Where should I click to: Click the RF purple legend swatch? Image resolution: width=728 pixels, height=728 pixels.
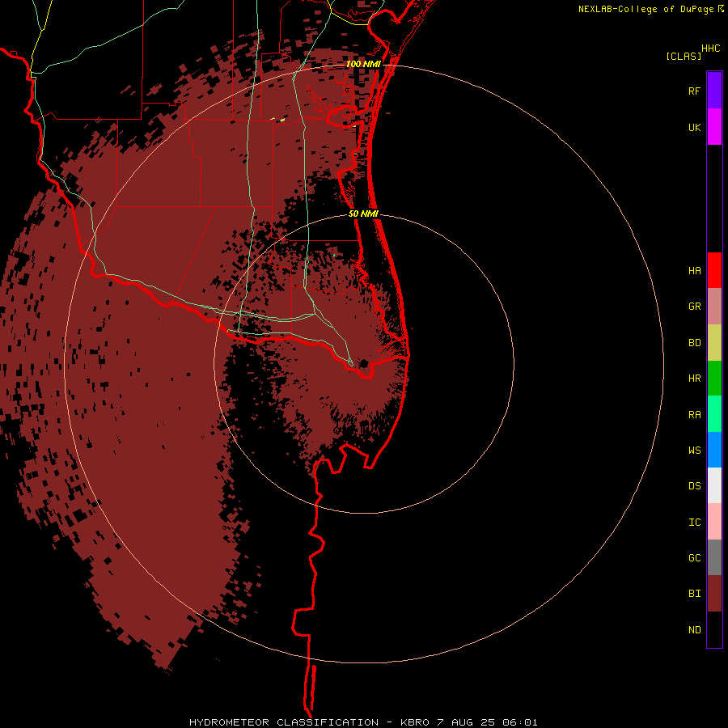tap(714, 91)
